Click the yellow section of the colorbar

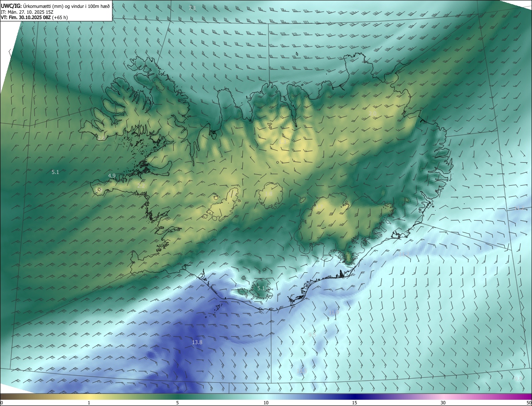(89, 396)
